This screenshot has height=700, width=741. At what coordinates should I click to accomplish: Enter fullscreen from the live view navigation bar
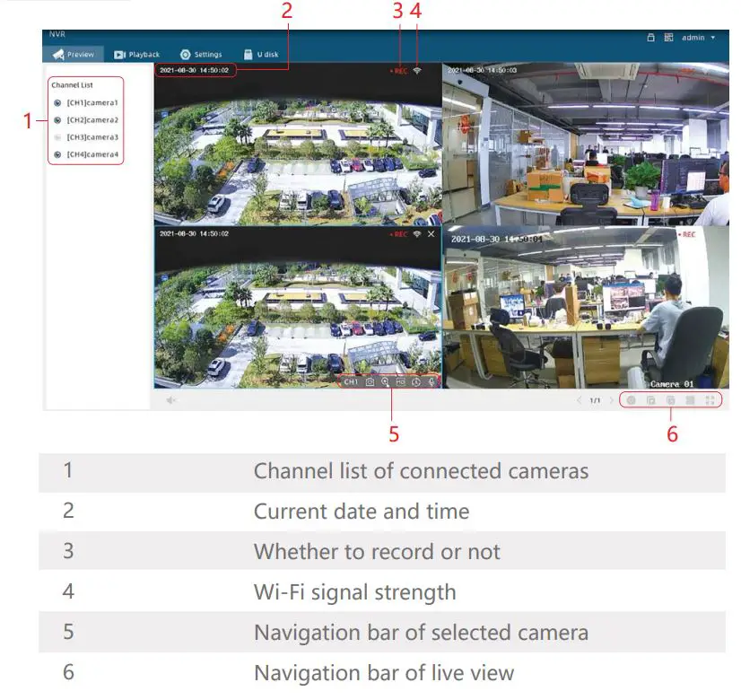tap(710, 400)
